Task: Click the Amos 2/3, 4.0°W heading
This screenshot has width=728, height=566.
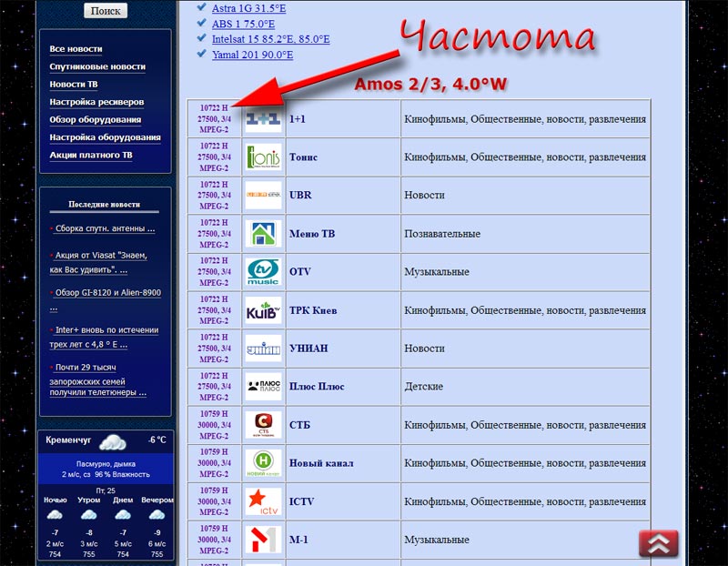Action: (430, 85)
